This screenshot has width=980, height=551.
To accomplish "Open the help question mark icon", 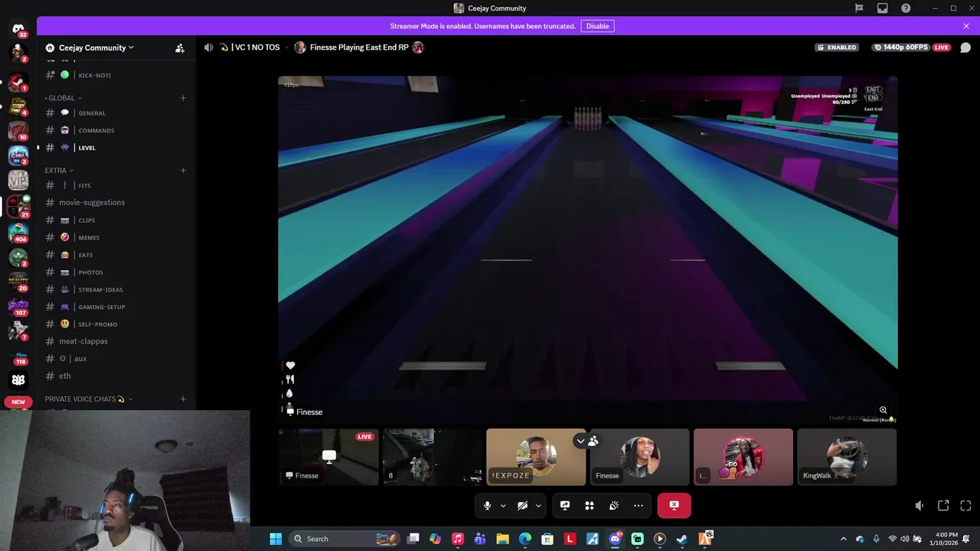I will [x=906, y=8].
